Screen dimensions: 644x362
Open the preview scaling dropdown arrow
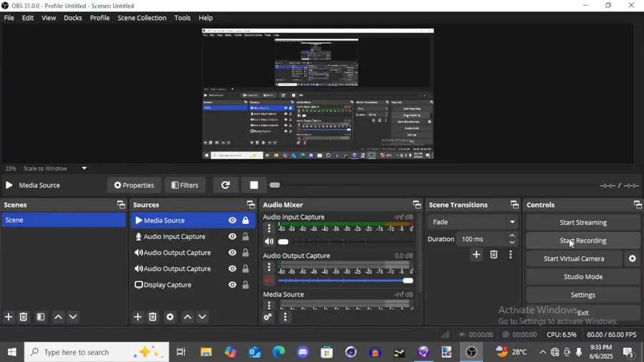[x=84, y=168]
